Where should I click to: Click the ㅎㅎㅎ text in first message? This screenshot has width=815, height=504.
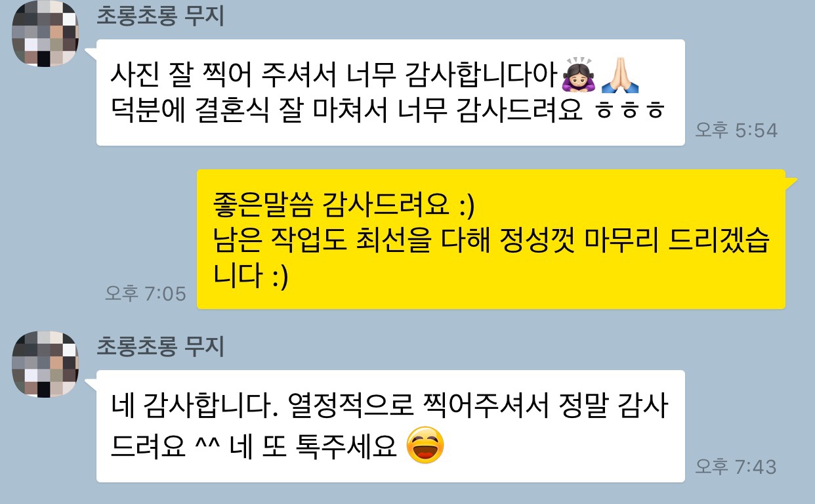coord(629,112)
